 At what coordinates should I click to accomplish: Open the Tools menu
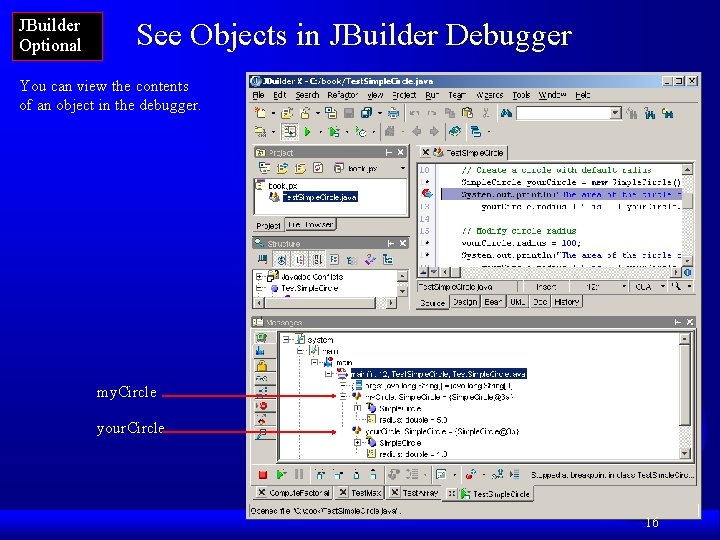coord(521,95)
